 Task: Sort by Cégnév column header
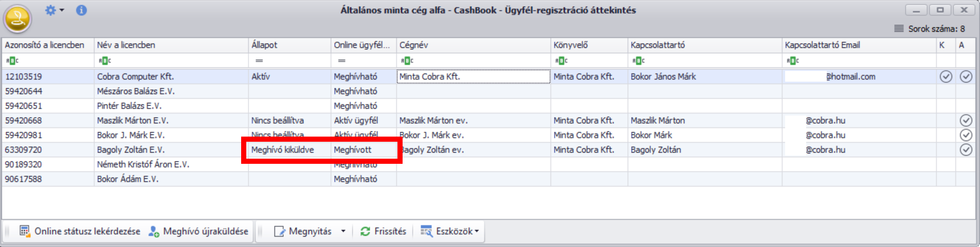click(x=474, y=45)
